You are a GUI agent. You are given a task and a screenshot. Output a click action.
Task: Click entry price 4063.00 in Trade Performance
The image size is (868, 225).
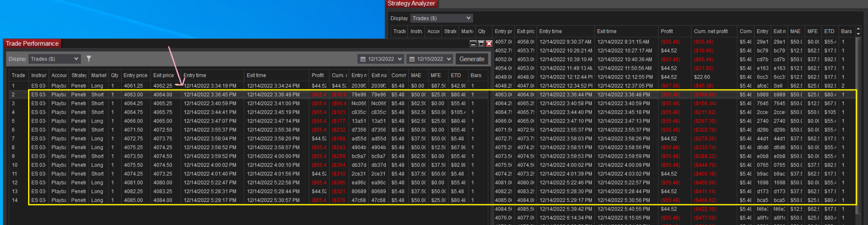click(x=133, y=95)
